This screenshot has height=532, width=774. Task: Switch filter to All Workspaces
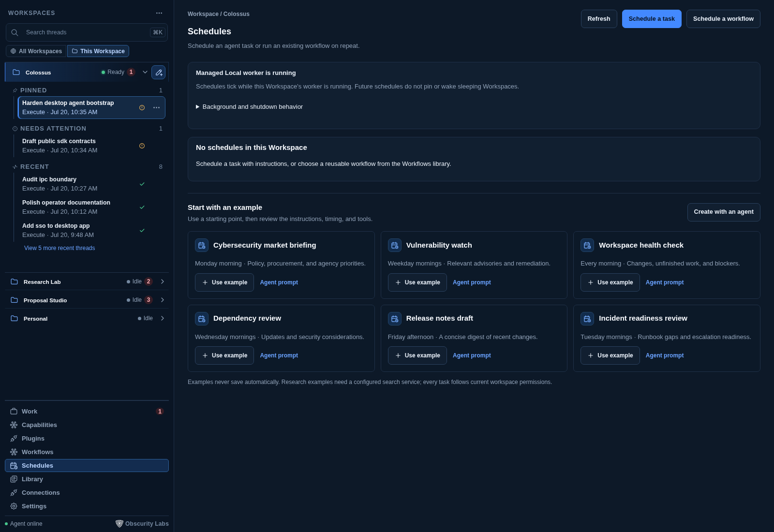click(36, 51)
